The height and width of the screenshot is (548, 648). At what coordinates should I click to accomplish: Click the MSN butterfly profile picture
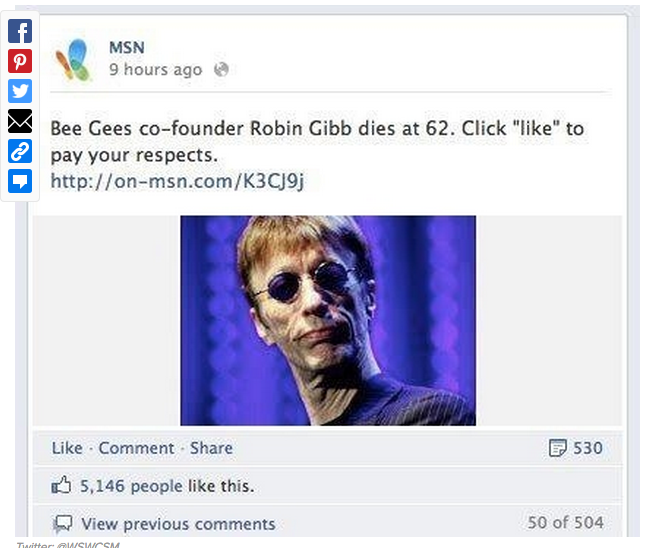pos(73,59)
